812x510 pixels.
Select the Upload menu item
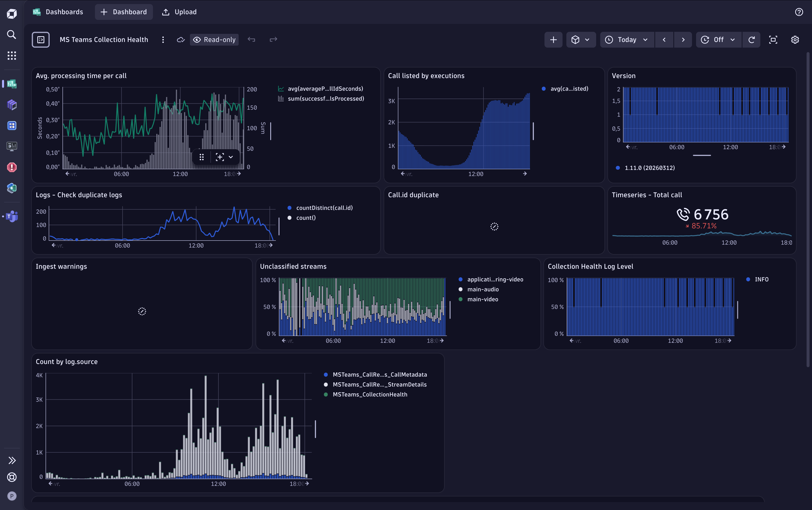(179, 12)
